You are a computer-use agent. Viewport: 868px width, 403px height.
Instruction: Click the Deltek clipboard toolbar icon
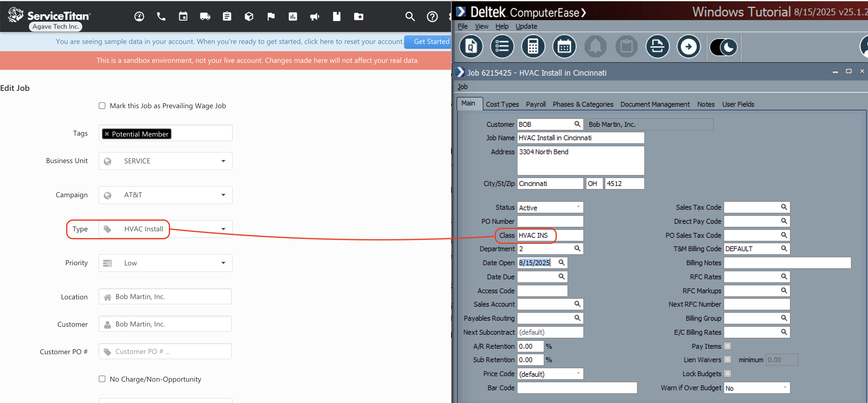(626, 47)
